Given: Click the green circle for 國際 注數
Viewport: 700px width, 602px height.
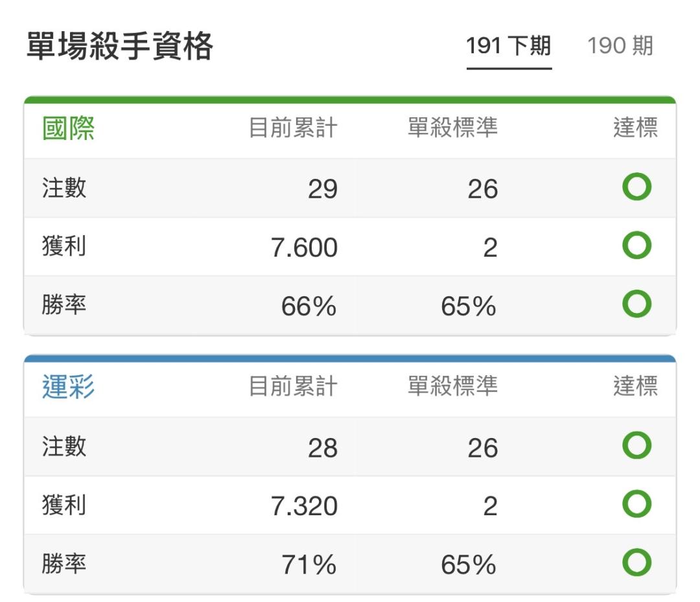Looking at the screenshot, I should tap(636, 187).
